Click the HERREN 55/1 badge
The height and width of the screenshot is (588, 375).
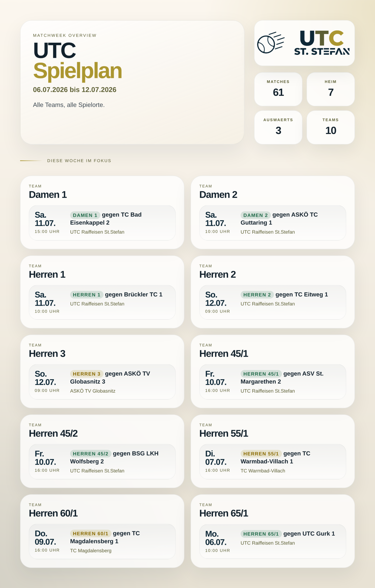pyautogui.click(x=261, y=454)
